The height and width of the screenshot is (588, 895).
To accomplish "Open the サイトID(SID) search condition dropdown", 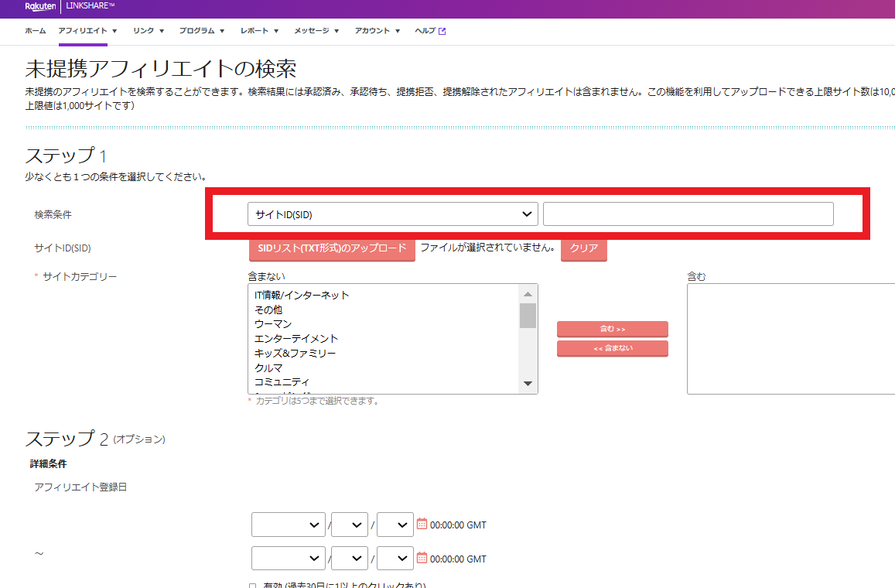I will pos(392,214).
